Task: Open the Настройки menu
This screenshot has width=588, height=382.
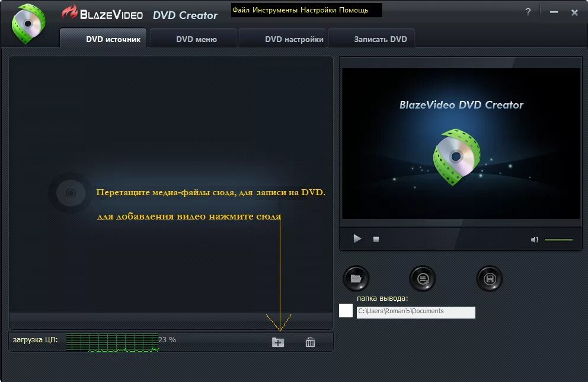Action: point(318,10)
